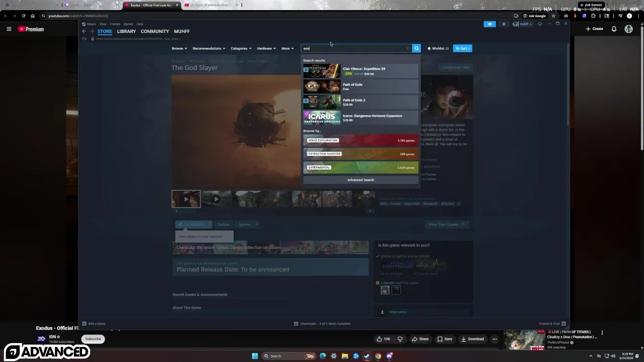644x362 pixels.
Task: Bookmark the page with Chrome star icon
Action: pyautogui.click(x=553, y=16)
